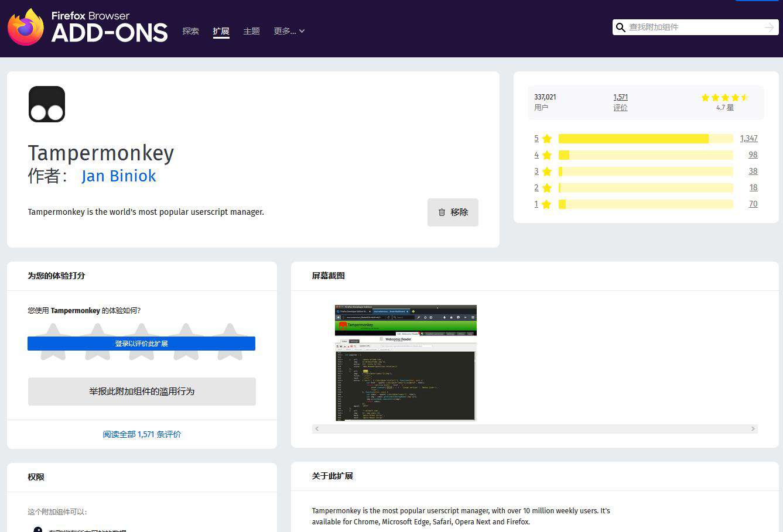Screen dimensions: 783x532
Task: Open 阅读全部 1,571 条评价 link
Action: point(142,434)
